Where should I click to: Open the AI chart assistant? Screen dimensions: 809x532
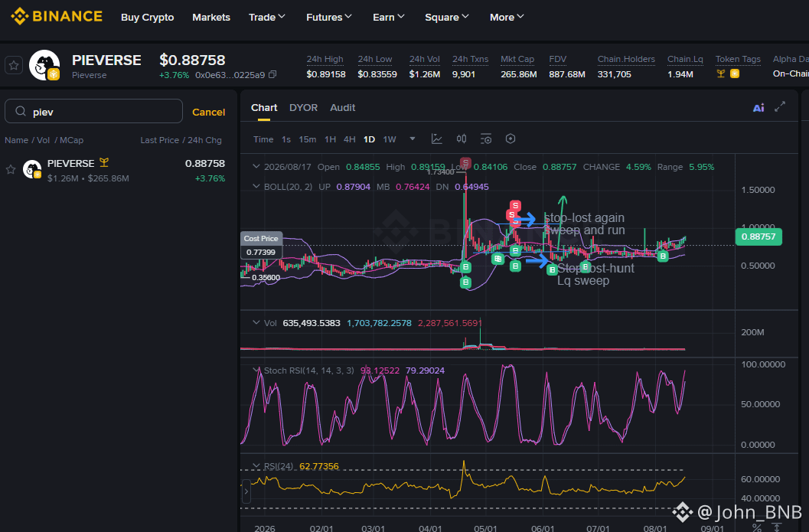(x=758, y=107)
